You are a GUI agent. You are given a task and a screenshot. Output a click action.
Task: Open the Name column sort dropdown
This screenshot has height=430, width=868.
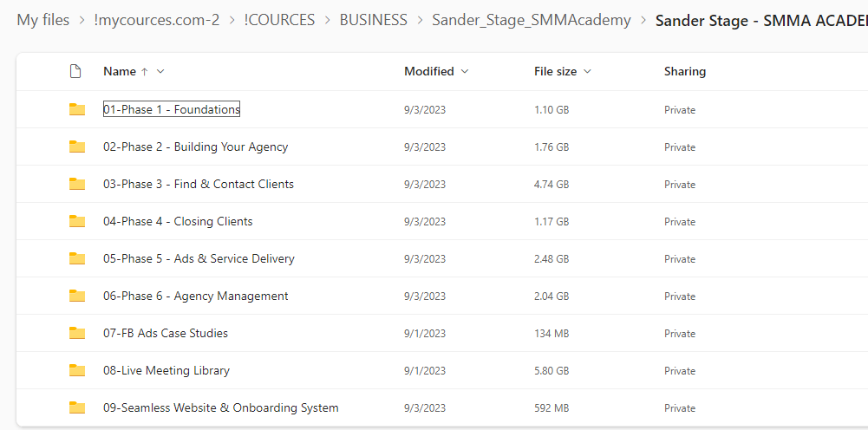click(x=160, y=71)
